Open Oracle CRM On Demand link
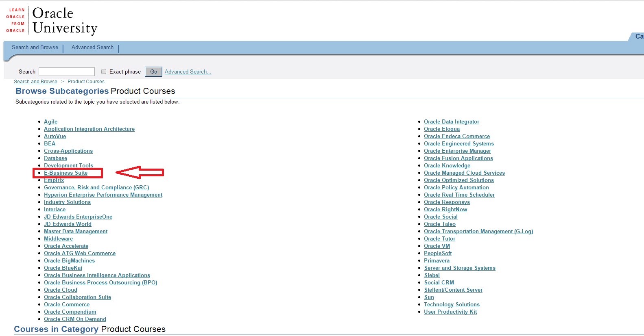 75,319
